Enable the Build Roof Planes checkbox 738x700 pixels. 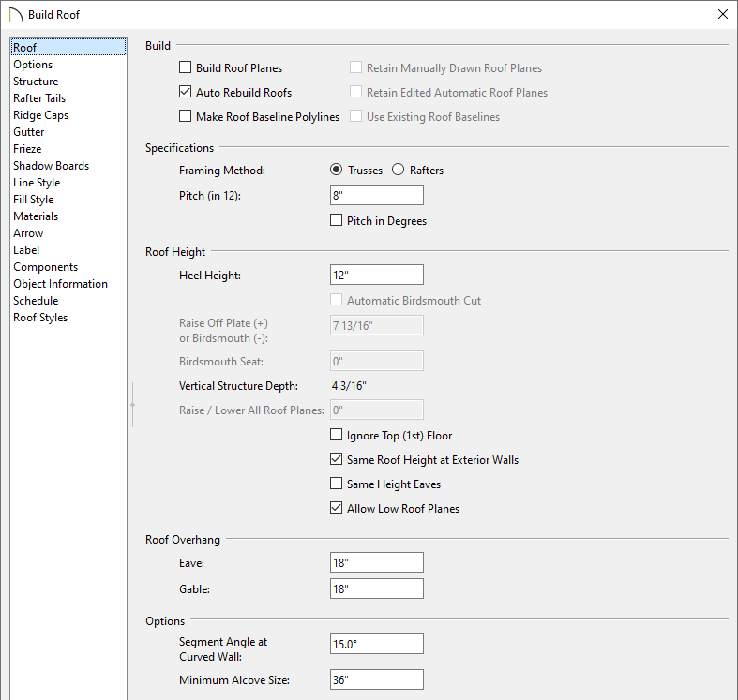coord(186,67)
